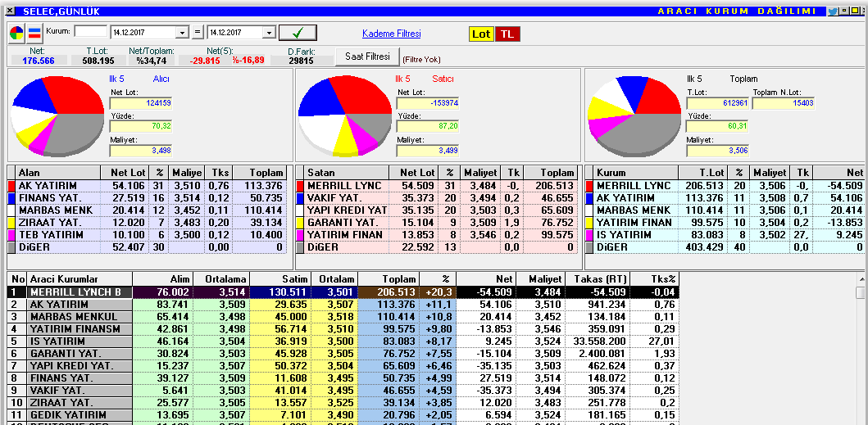Click the T.Lot column header
This screenshot has width=868, height=425.
(703, 173)
